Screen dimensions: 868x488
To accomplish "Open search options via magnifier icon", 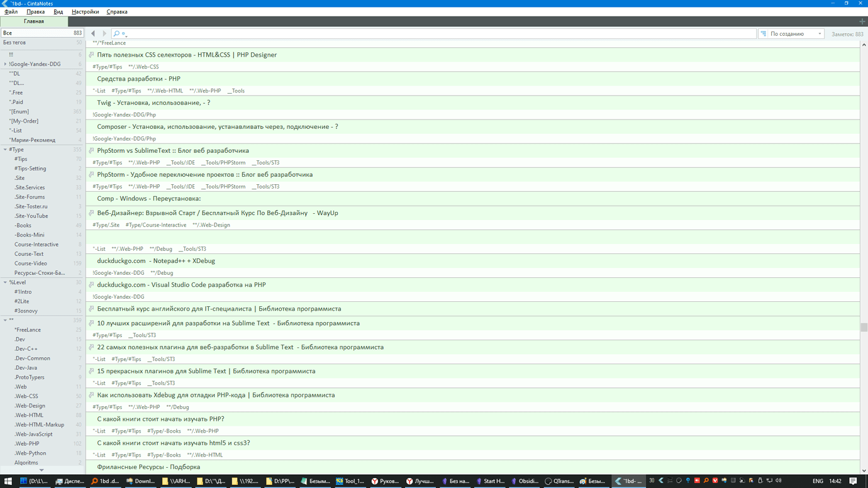I will click(x=117, y=33).
